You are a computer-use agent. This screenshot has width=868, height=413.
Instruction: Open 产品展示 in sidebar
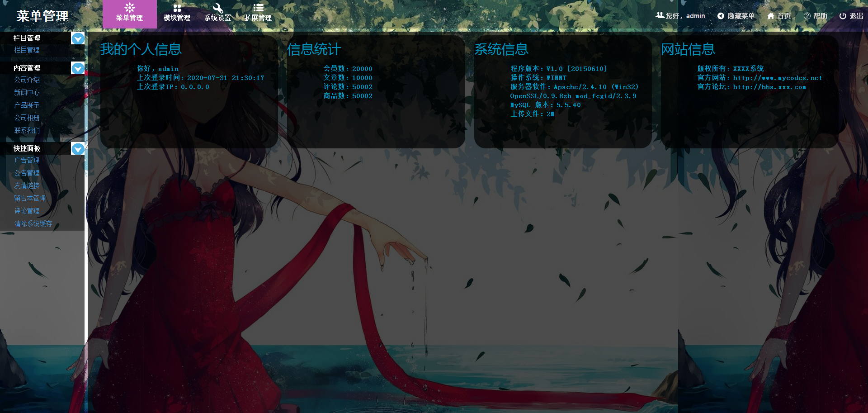coord(27,105)
